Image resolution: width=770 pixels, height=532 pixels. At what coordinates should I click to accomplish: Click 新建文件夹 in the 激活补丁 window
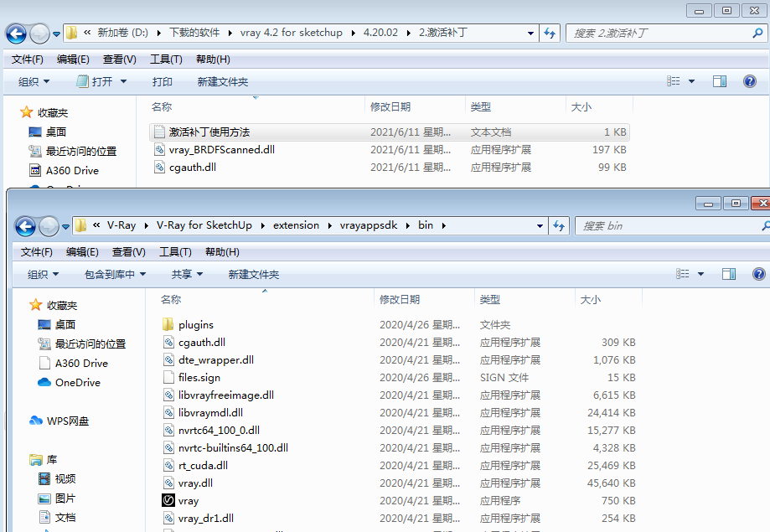pyautogui.click(x=223, y=81)
